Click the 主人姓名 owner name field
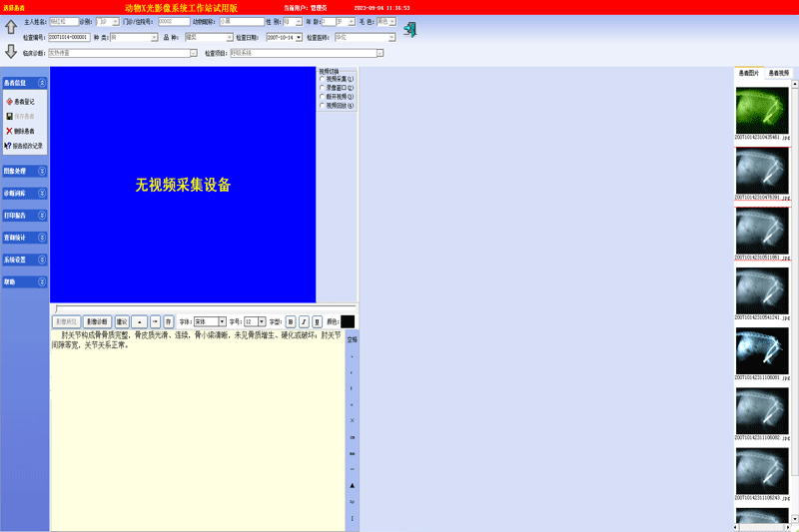 point(64,22)
